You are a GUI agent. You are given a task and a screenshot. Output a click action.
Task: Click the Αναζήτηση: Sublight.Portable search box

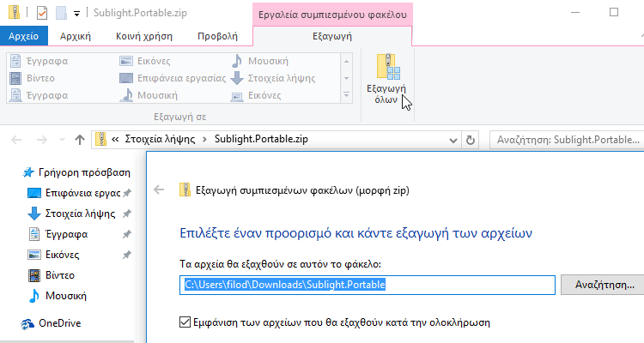[x=568, y=140]
